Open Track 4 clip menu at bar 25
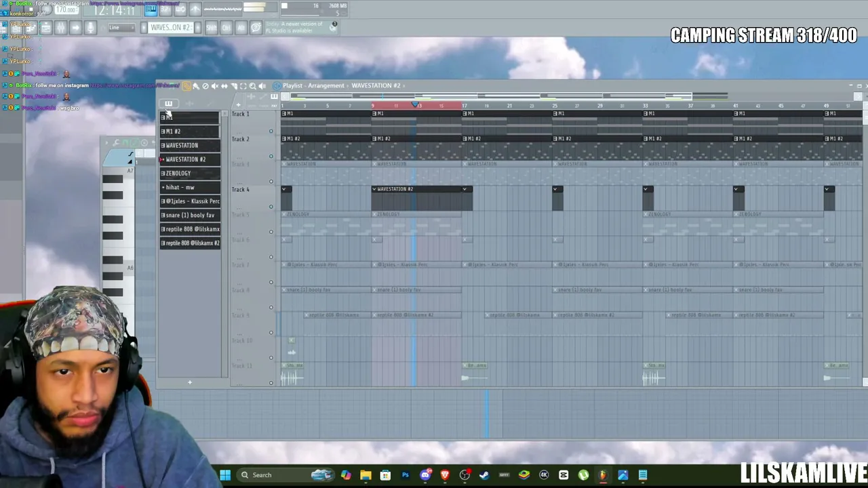Image resolution: width=868 pixels, height=488 pixels. point(557,189)
